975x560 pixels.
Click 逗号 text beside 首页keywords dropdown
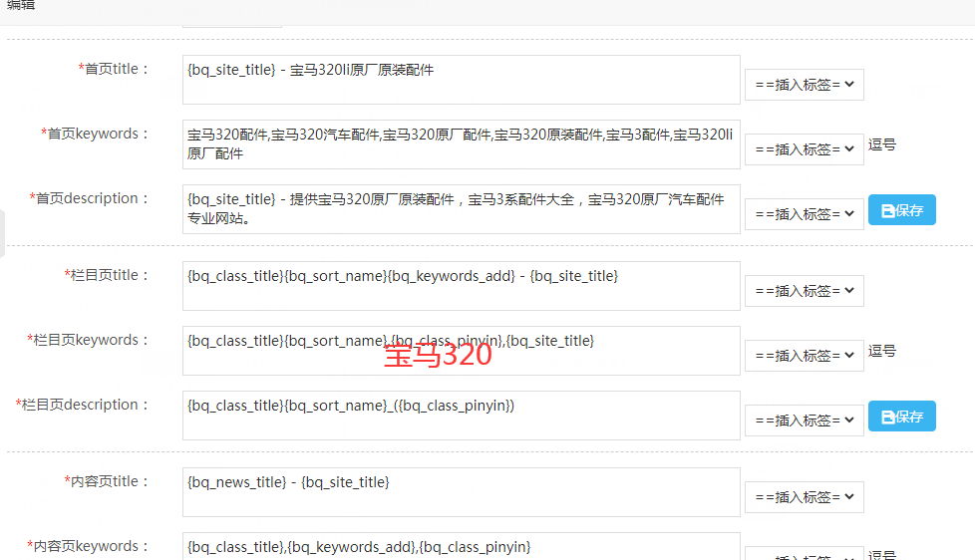(x=881, y=144)
